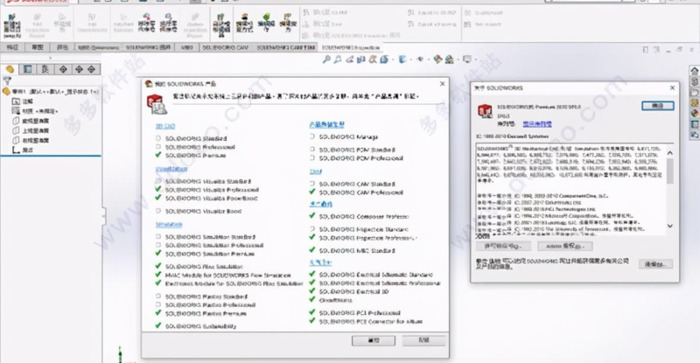Click Zoom to Area magnifier icon
The height and width of the screenshot is (363, 700).
point(338,59)
